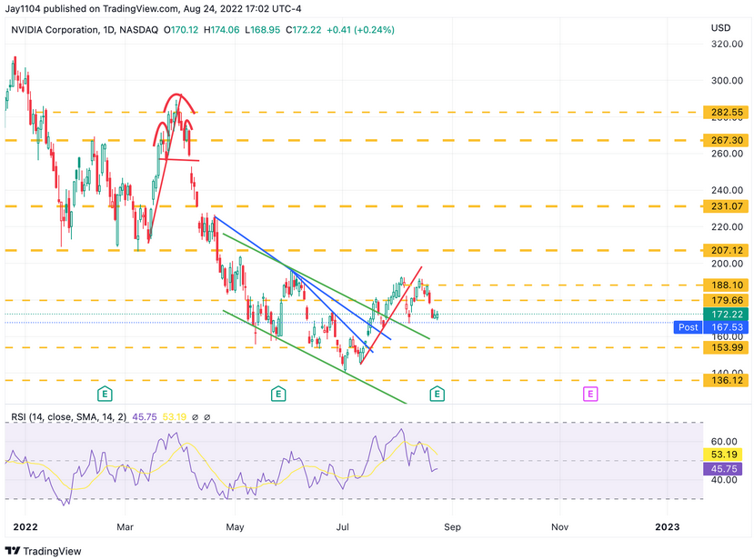Click the earnings marker near late August

437,395
